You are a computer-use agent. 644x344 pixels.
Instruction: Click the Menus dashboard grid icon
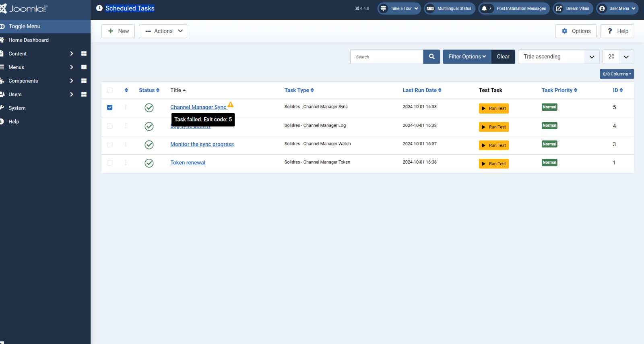click(x=84, y=67)
